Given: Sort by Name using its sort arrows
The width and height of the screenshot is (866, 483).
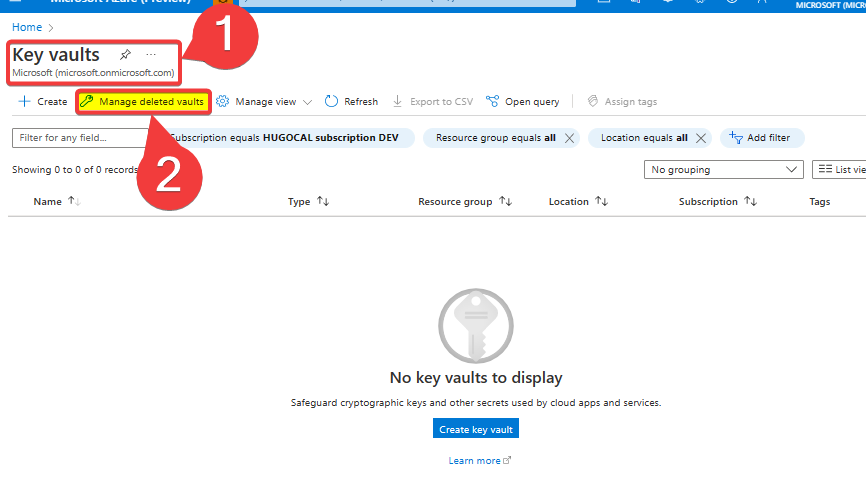Looking at the screenshot, I should [74, 201].
